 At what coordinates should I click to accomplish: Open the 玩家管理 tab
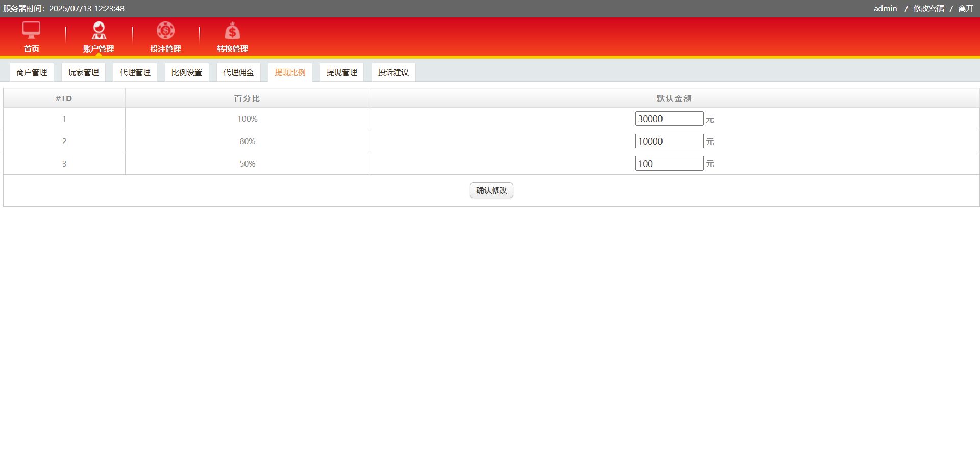click(x=83, y=73)
